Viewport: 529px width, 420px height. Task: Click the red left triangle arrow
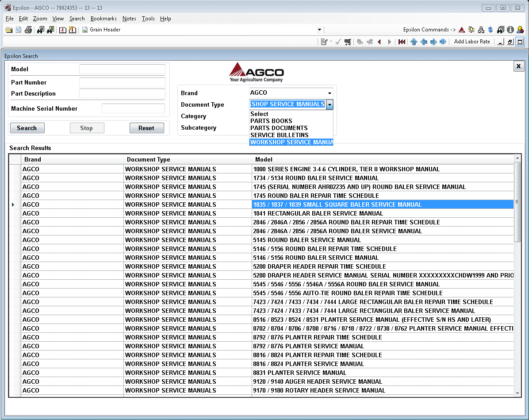pos(379,42)
